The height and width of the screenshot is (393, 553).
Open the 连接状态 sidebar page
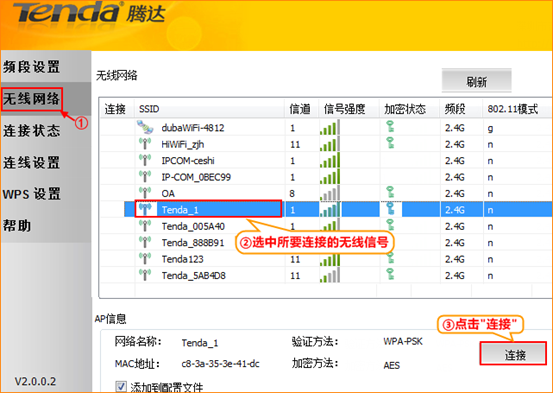pyautogui.click(x=32, y=131)
